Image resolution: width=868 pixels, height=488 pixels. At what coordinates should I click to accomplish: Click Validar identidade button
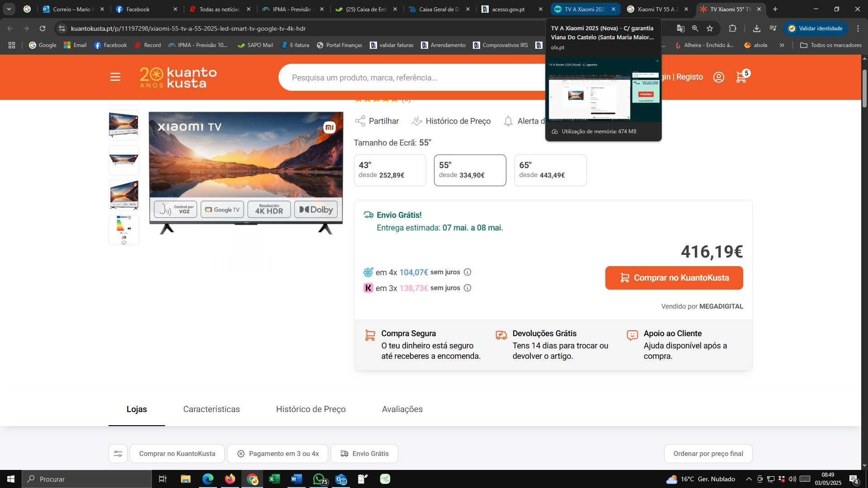click(x=816, y=28)
